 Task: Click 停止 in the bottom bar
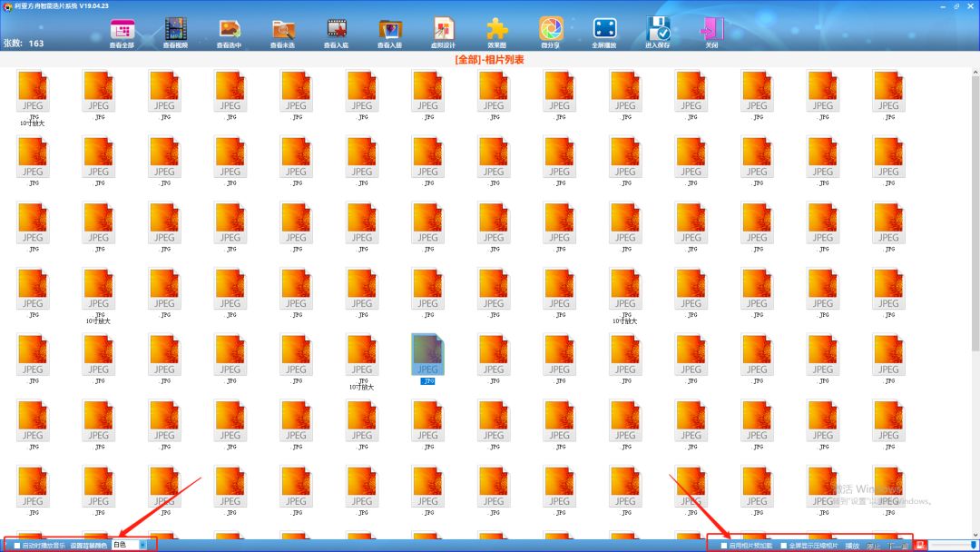[874, 546]
